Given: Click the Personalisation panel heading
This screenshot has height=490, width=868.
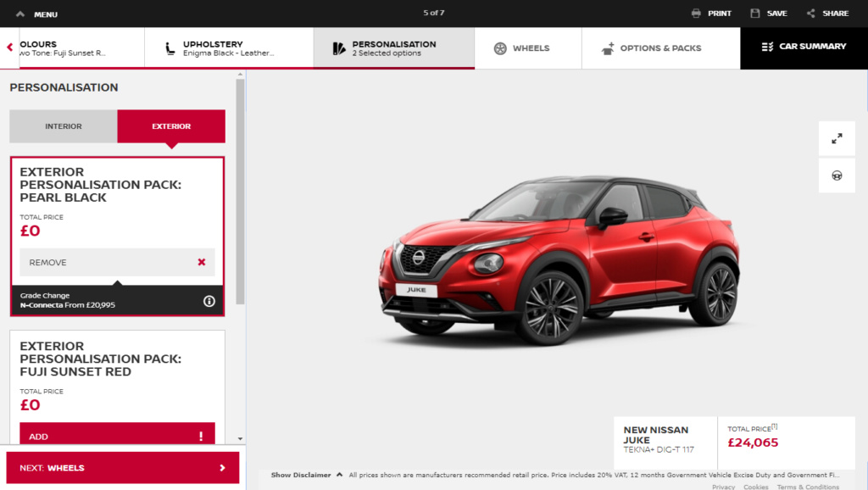Looking at the screenshot, I should (x=64, y=87).
